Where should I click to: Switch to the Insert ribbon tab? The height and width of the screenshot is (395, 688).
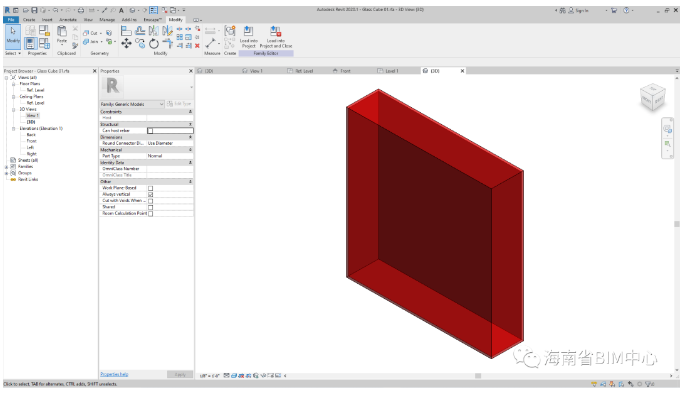coord(47,20)
